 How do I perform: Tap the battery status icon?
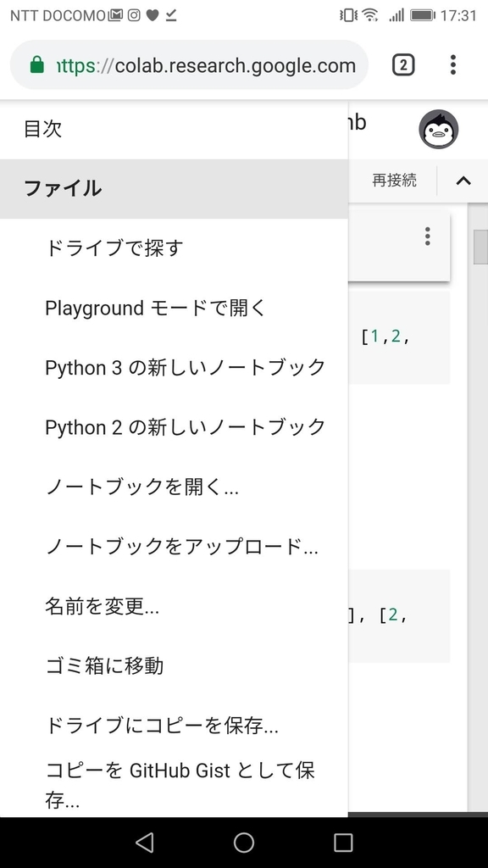423,15
